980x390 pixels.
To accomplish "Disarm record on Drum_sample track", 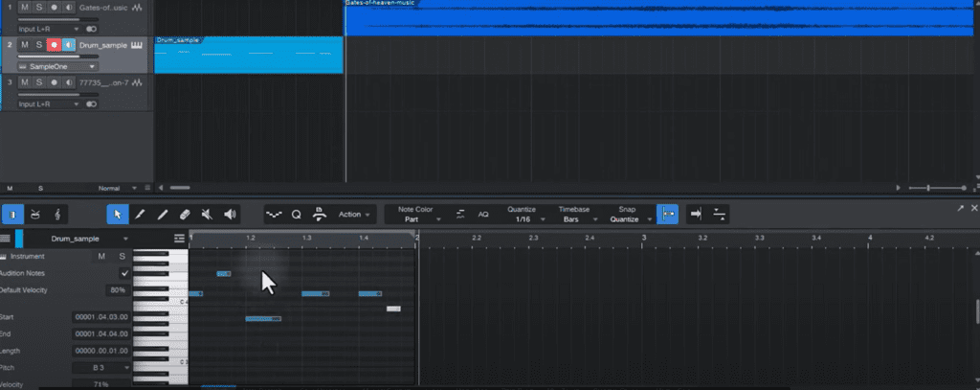I will (54, 44).
